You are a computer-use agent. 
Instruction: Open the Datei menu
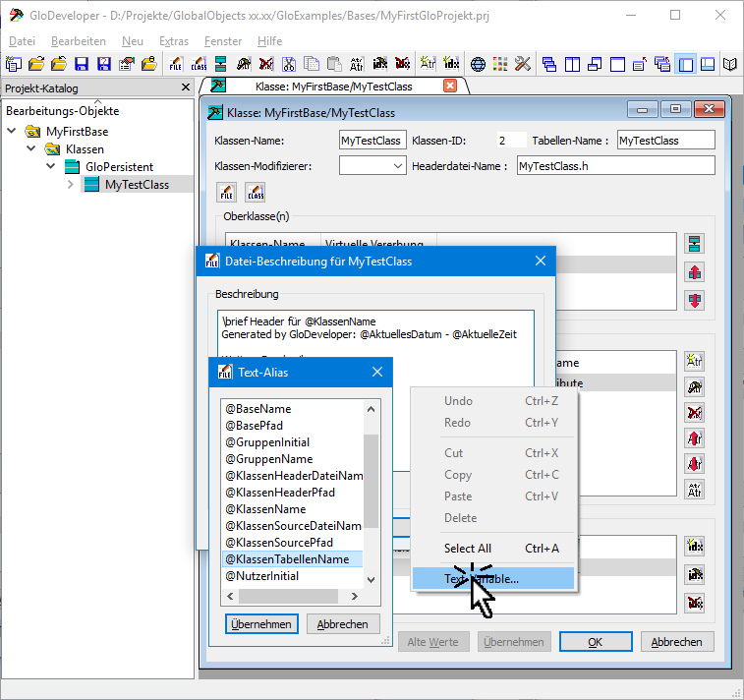(22, 41)
